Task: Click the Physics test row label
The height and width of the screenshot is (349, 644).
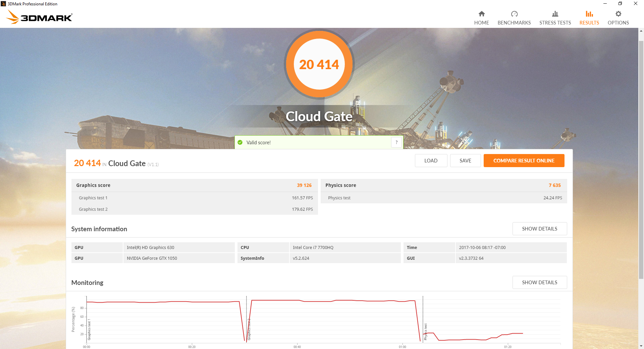Action: click(339, 198)
